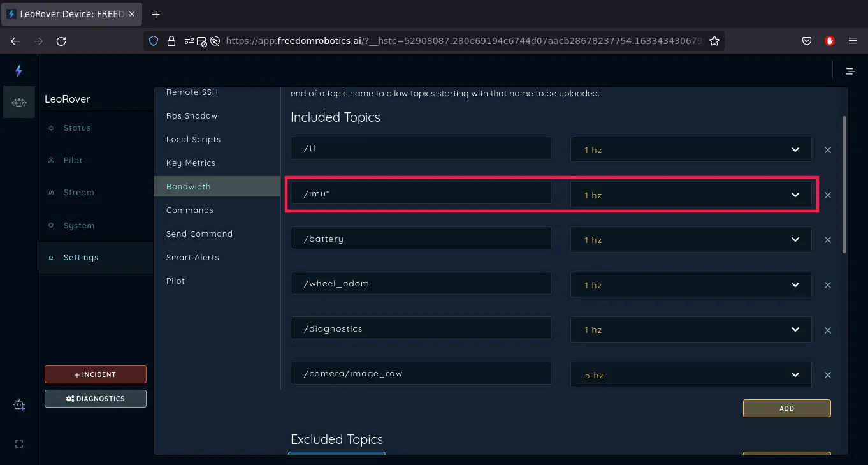
Task: Click the + INCIDENT button
Action: click(96, 374)
